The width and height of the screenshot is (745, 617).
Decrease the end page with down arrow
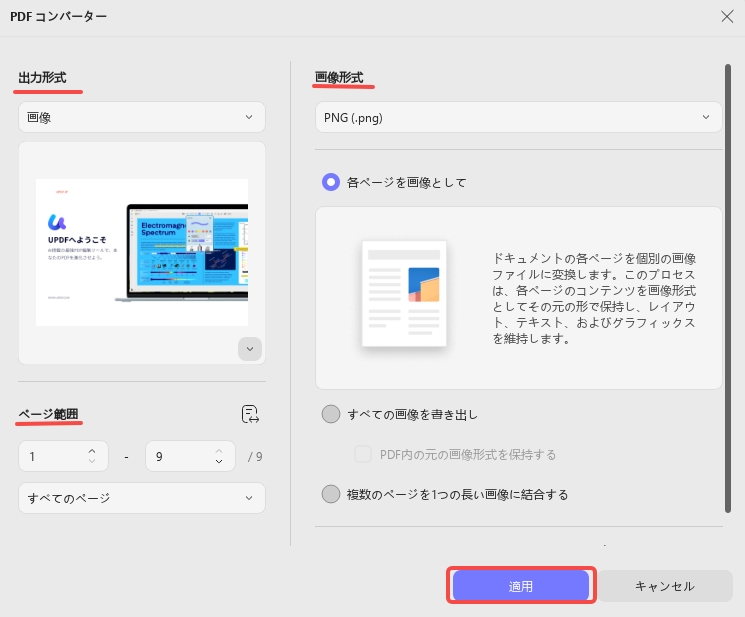tap(219, 461)
